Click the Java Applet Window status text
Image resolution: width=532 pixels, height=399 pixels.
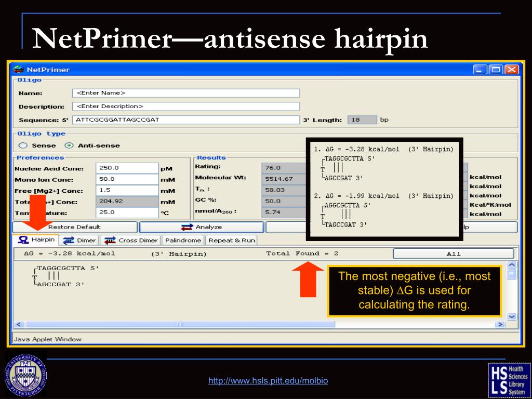tap(47, 339)
